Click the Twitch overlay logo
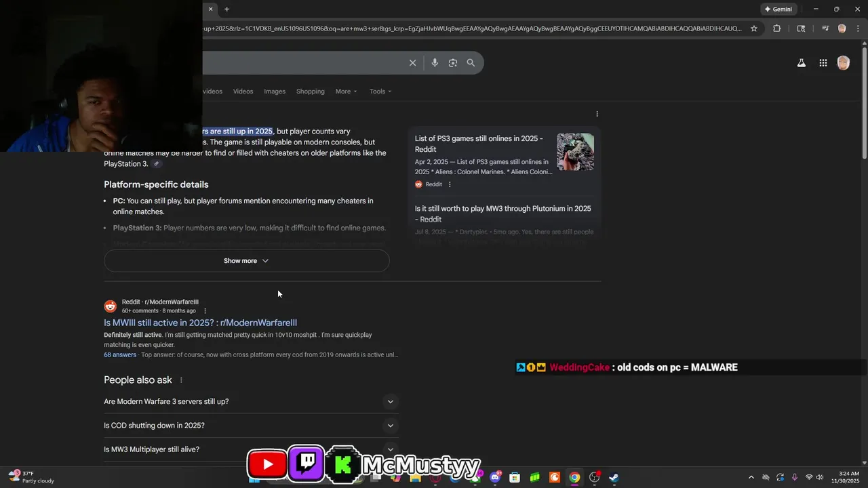The width and height of the screenshot is (868, 488). click(307, 463)
